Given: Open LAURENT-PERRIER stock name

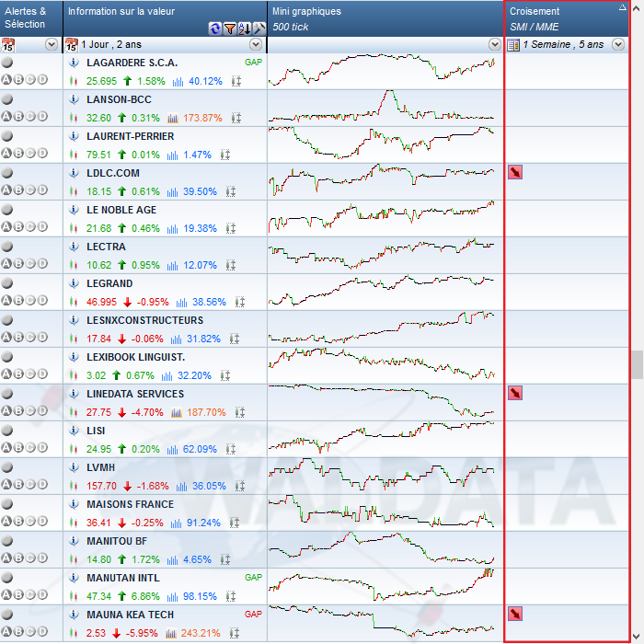Looking at the screenshot, I should (x=131, y=136).
